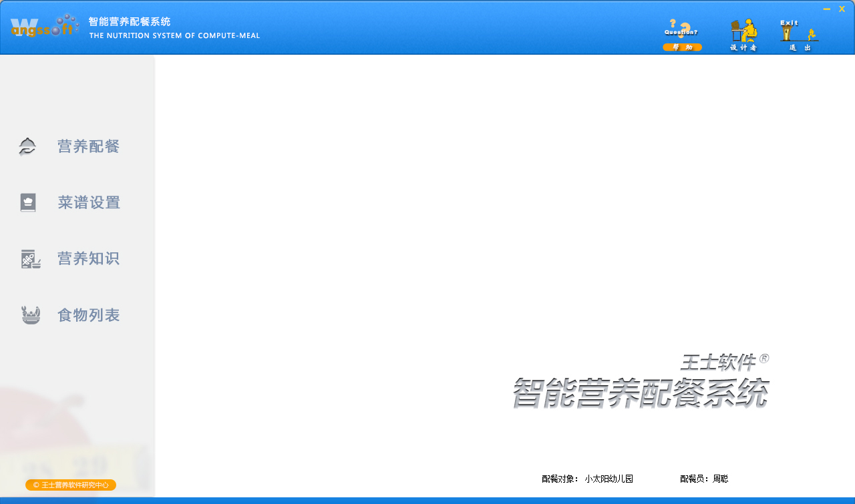Image resolution: width=855 pixels, height=504 pixels.
Task: Select the 营养知识 food-guide icon
Action: pos(29,259)
